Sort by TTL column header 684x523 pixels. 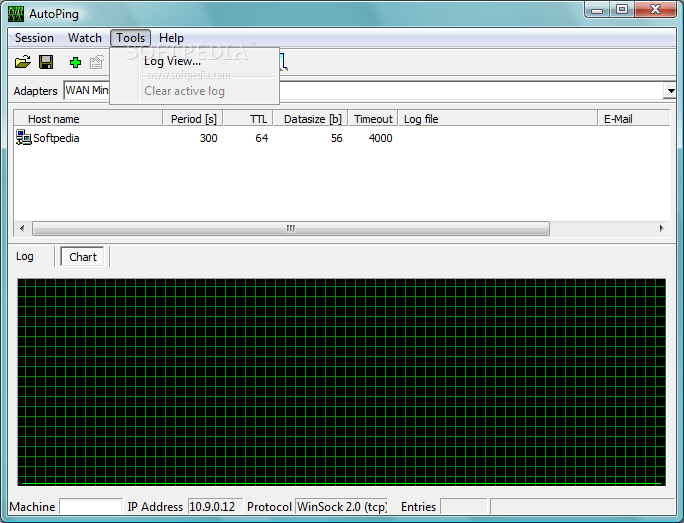[x=248, y=119]
